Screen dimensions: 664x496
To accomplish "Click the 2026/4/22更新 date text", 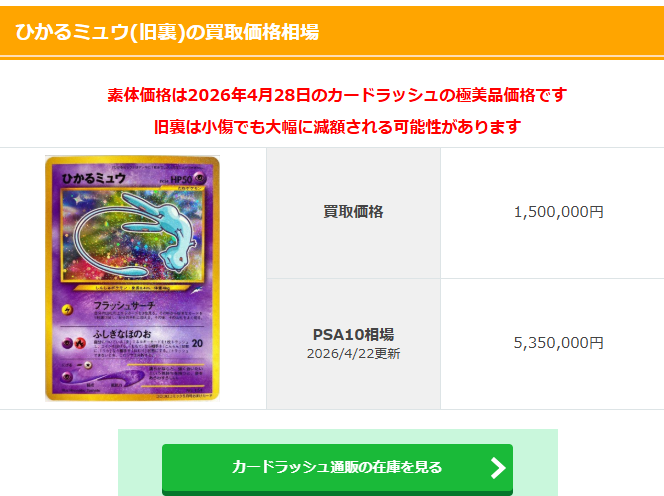I will click(353, 354).
